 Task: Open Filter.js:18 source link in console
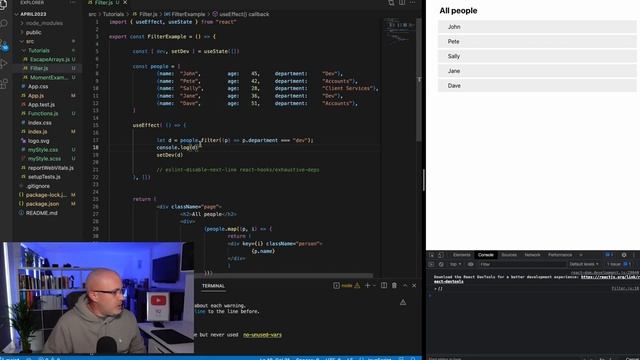click(625, 288)
